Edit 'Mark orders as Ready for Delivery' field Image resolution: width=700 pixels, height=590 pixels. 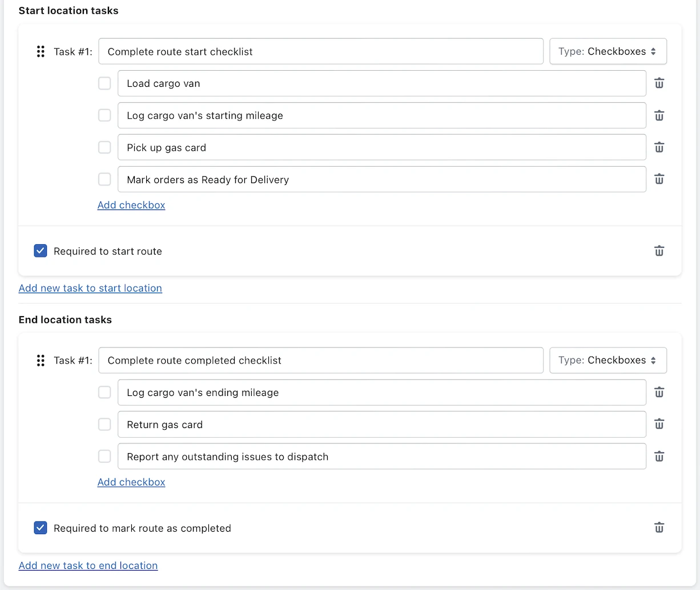pos(382,179)
